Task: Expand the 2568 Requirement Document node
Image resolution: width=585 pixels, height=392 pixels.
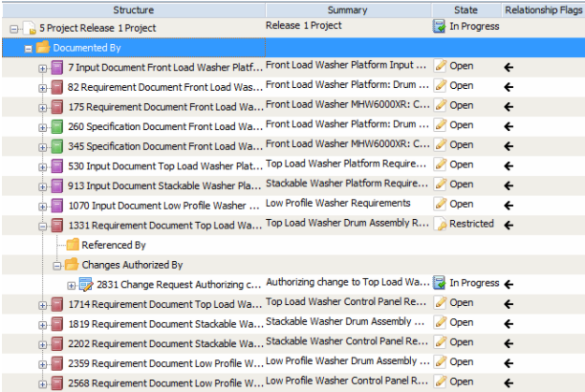Action: (x=42, y=384)
